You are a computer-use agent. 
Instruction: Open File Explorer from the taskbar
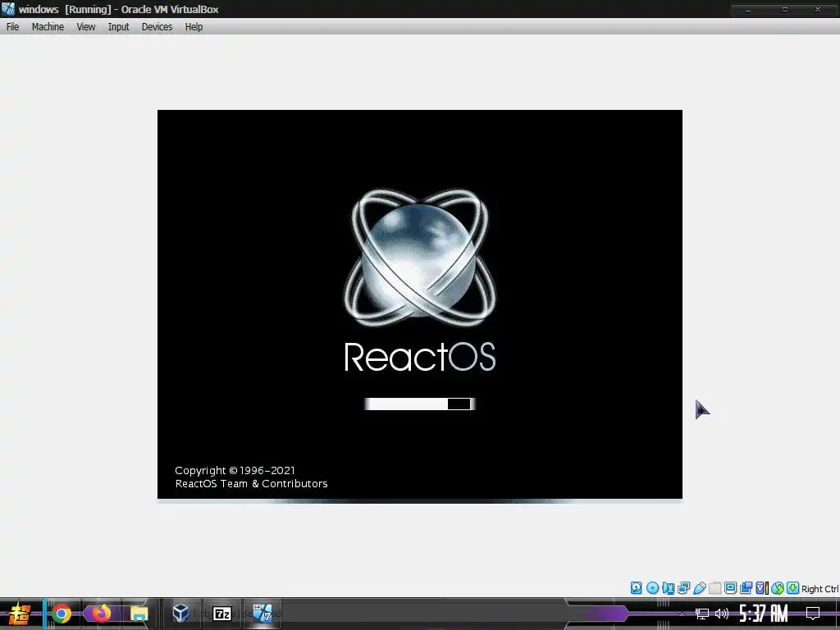[139, 614]
